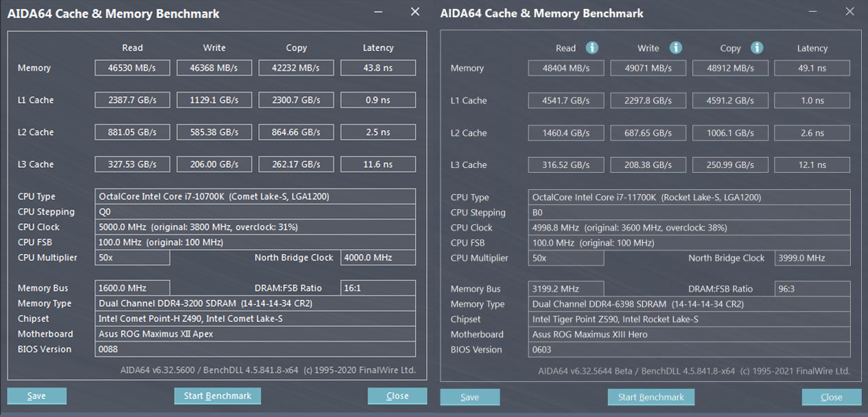
Task: Click the info icon next to Write
Action: pos(676,47)
